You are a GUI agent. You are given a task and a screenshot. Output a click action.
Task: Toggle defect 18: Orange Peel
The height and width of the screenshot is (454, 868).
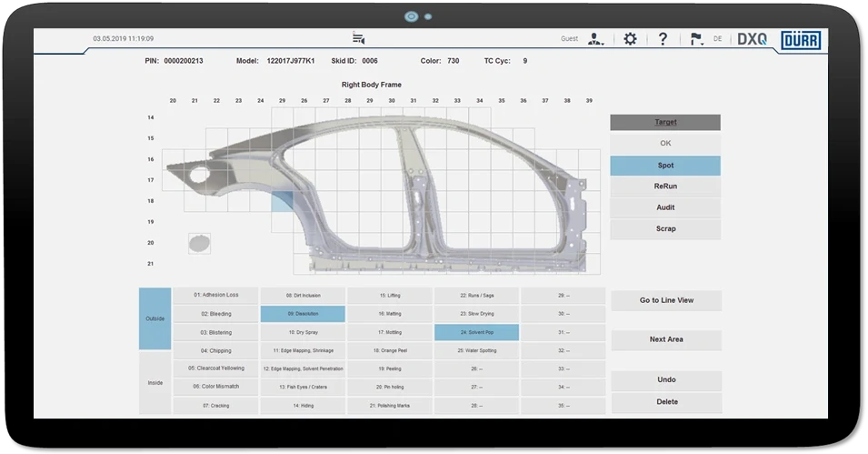390,351
